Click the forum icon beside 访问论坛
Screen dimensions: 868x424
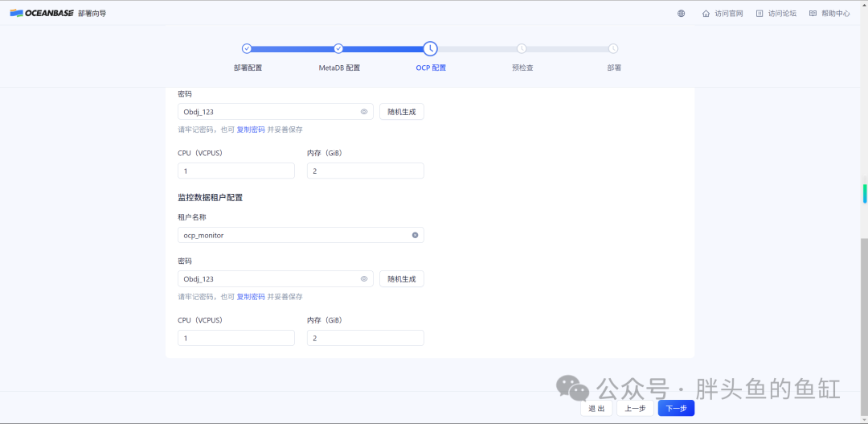[x=759, y=14]
